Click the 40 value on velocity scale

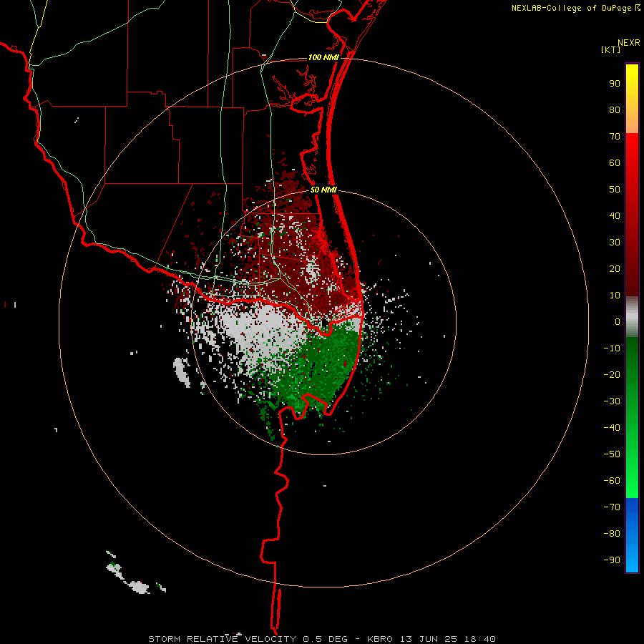[615, 215]
